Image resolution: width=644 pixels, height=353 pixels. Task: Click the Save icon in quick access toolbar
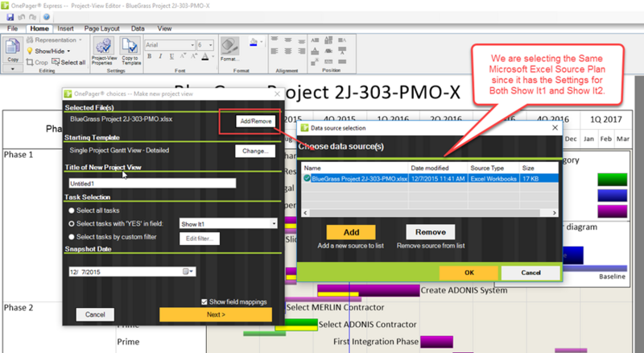coord(10,17)
